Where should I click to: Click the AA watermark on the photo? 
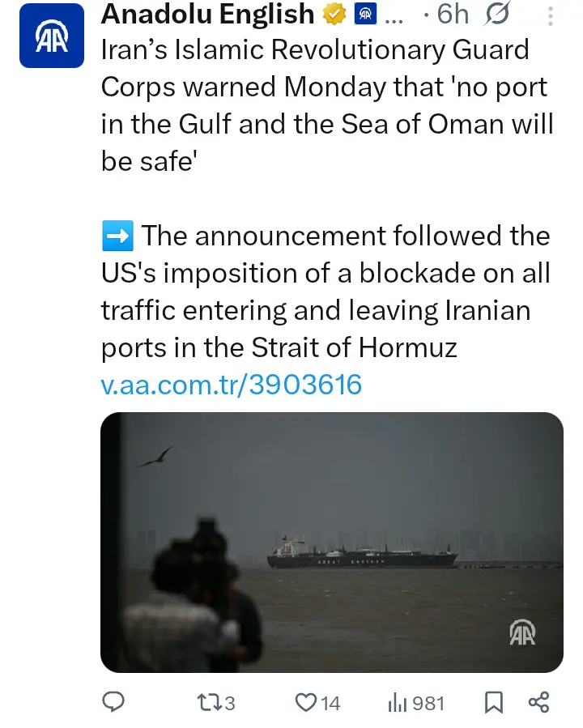[x=522, y=632]
